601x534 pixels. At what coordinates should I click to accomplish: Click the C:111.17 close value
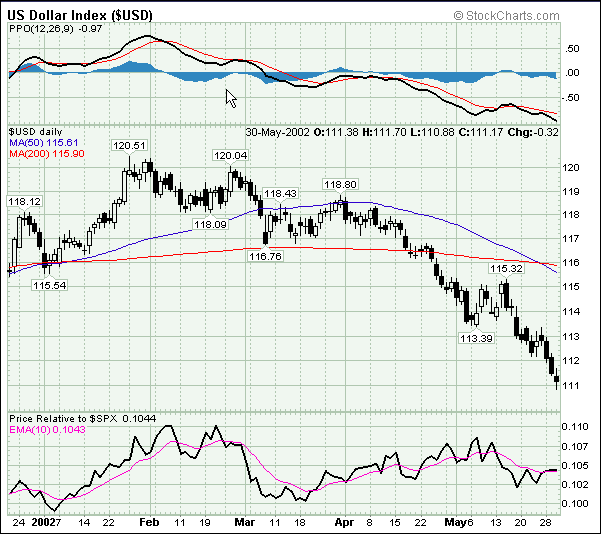point(481,132)
